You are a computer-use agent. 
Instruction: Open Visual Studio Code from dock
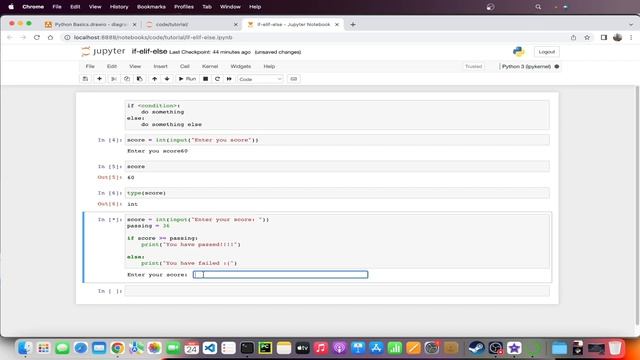210,348
